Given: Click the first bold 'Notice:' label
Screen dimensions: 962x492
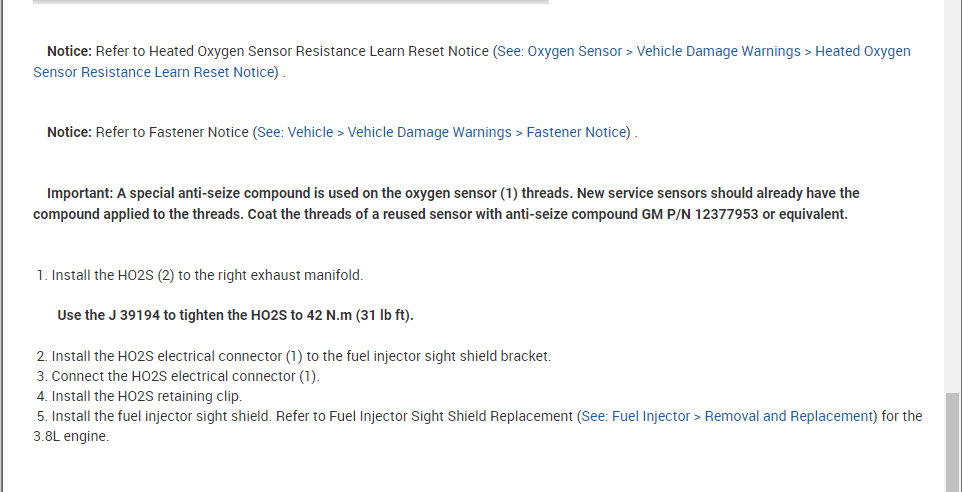Looking at the screenshot, I should pos(69,51).
